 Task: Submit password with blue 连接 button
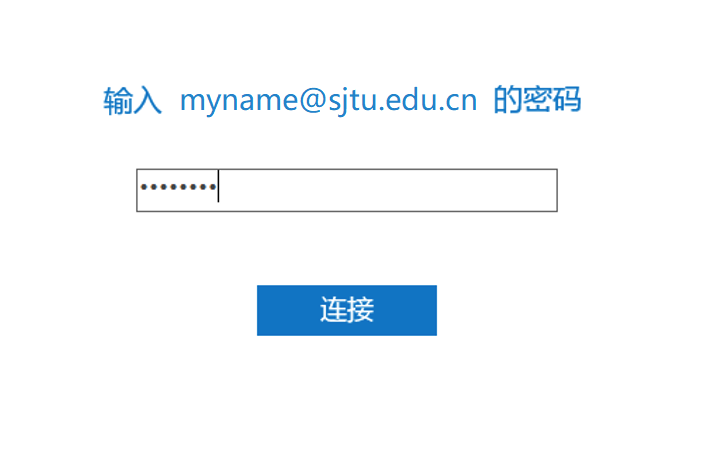point(347,310)
